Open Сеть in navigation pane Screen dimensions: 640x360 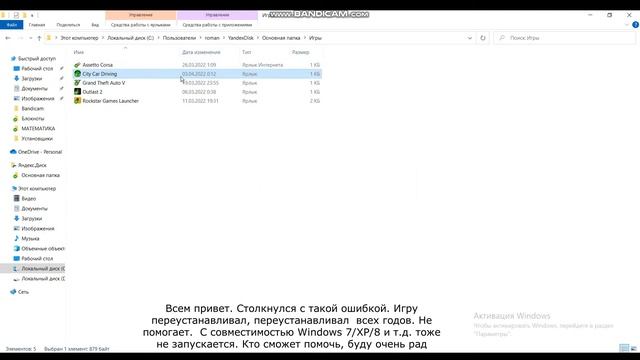pyautogui.click(x=23, y=292)
